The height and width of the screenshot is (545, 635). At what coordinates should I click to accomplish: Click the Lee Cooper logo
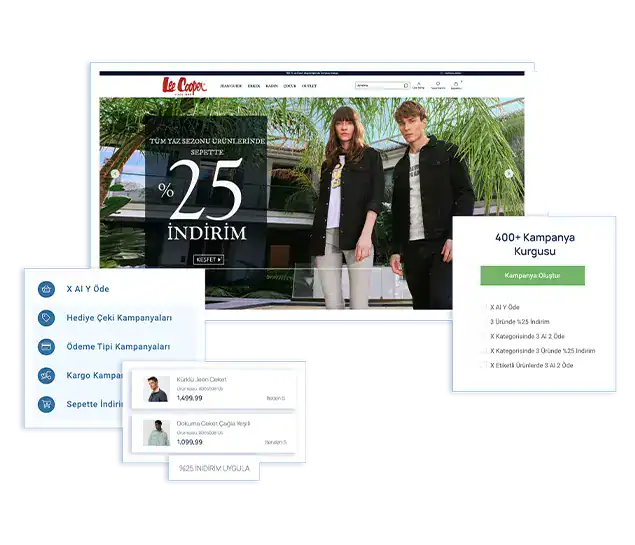pos(183,86)
